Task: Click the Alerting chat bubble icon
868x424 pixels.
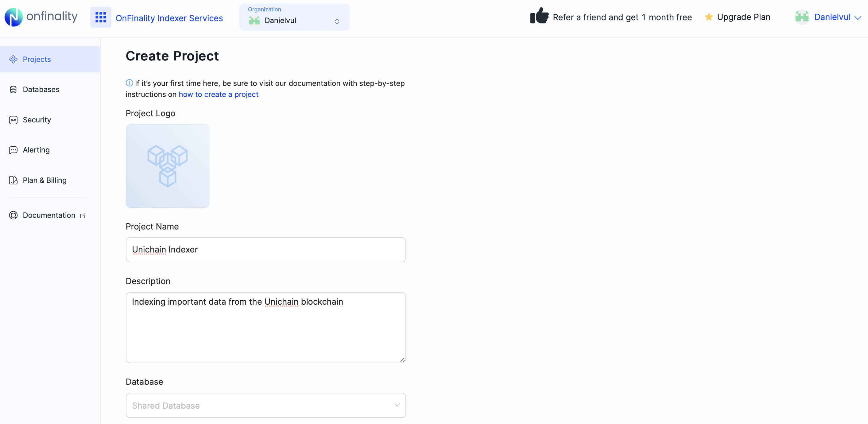Action: point(13,150)
